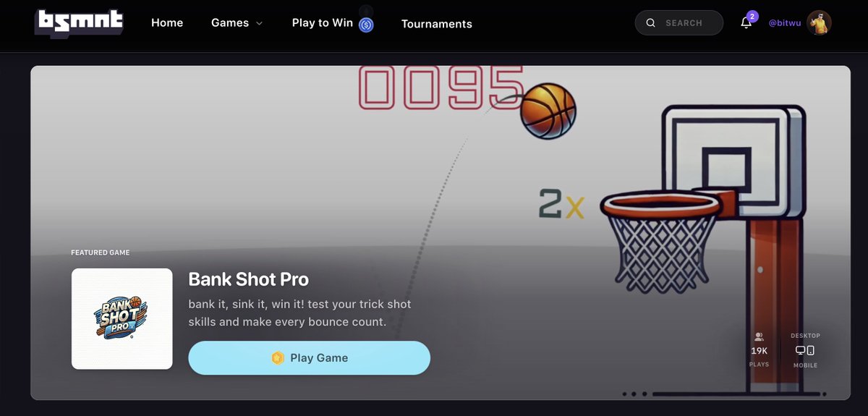
Task: Click the mobile phone platform icon
Action: 811,350
